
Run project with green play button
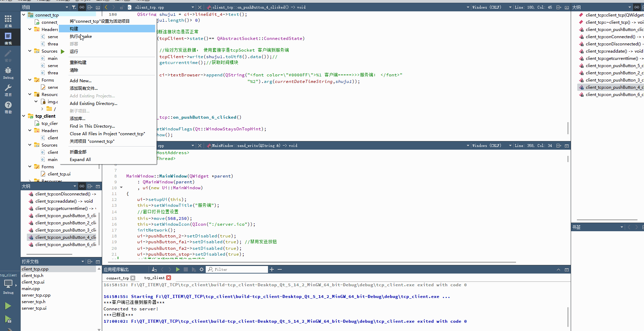pyautogui.click(x=8, y=306)
